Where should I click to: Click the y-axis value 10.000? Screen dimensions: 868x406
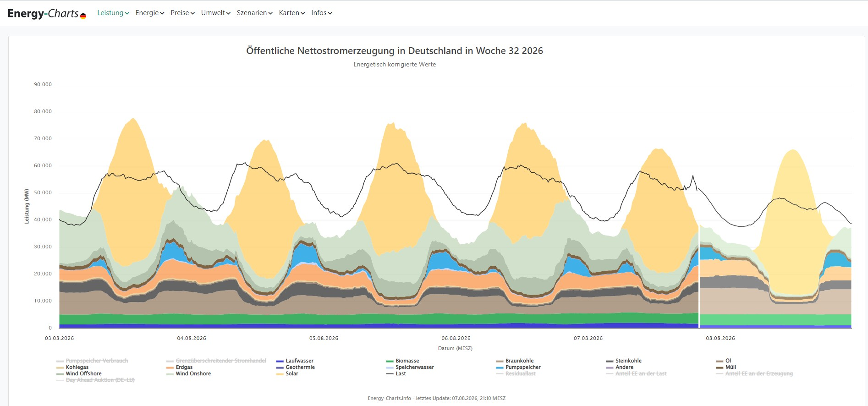(43, 301)
